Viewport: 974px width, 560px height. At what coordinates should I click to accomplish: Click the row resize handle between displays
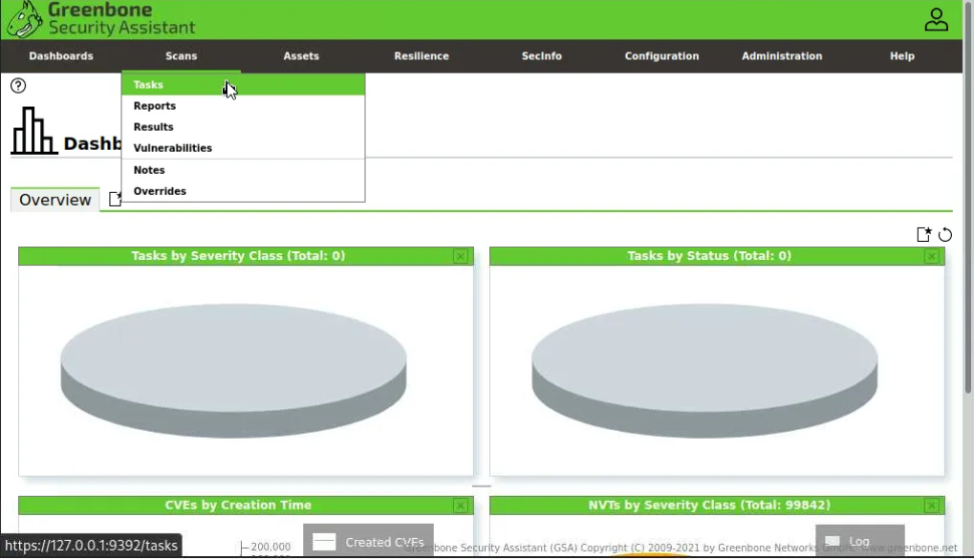[482, 486]
